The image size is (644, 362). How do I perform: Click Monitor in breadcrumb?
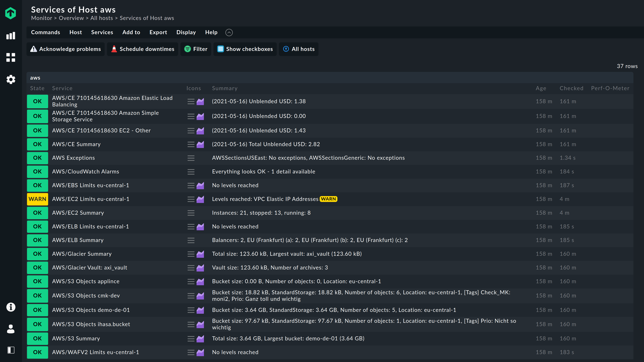[x=42, y=18]
